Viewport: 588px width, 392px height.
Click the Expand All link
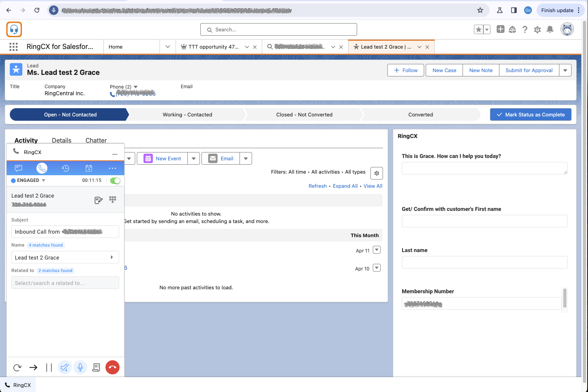tap(345, 186)
